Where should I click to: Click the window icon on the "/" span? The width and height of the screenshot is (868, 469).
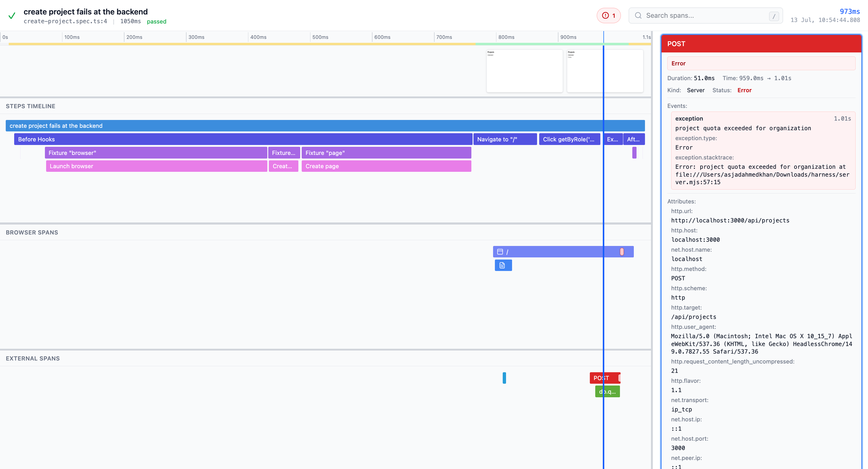[500, 252]
